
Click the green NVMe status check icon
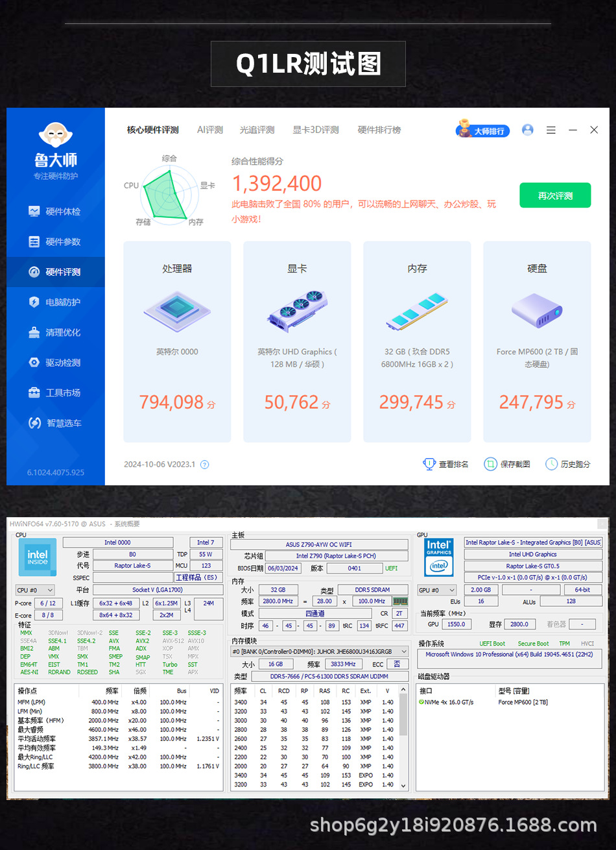point(421,702)
